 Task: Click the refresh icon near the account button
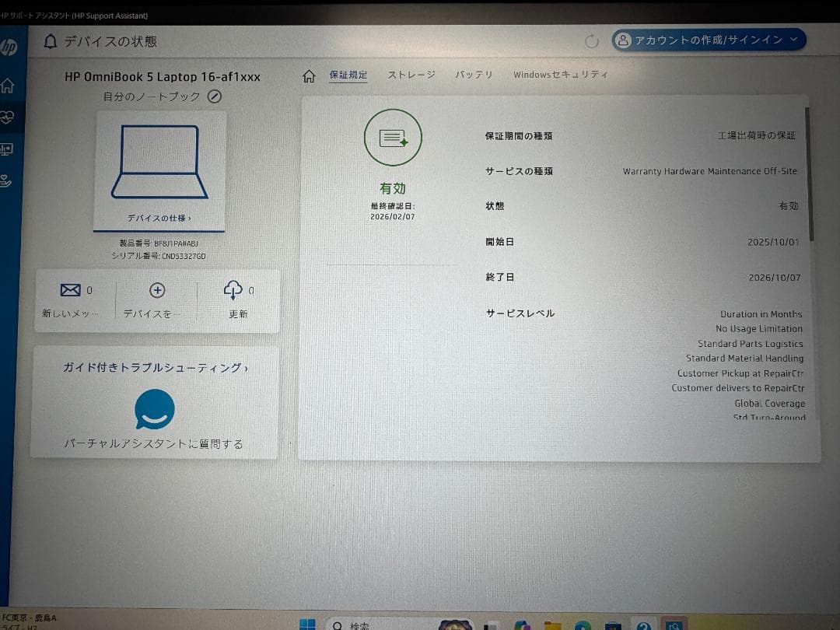pyautogui.click(x=592, y=42)
